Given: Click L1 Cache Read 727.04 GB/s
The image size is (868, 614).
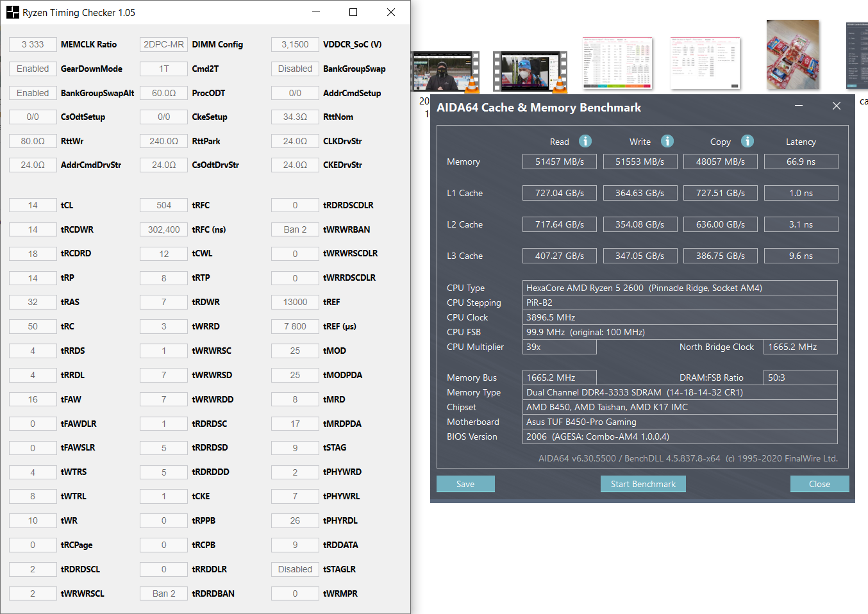Looking at the screenshot, I should coord(560,193).
